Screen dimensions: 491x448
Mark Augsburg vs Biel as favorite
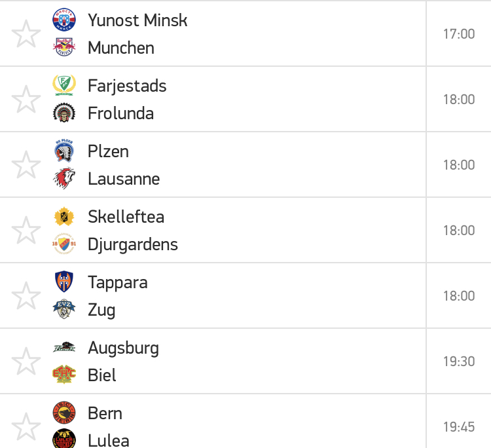click(x=26, y=361)
